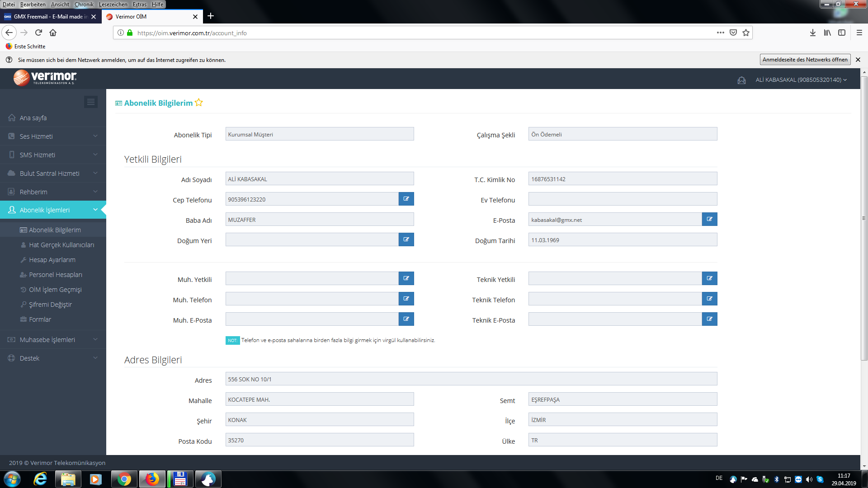
Task: Open Hat Gerçek Kullanıcıları page
Action: pos(61,244)
